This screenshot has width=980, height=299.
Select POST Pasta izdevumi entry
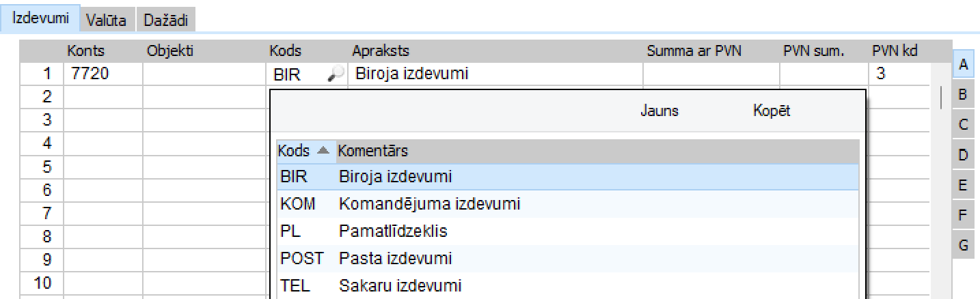567,258
